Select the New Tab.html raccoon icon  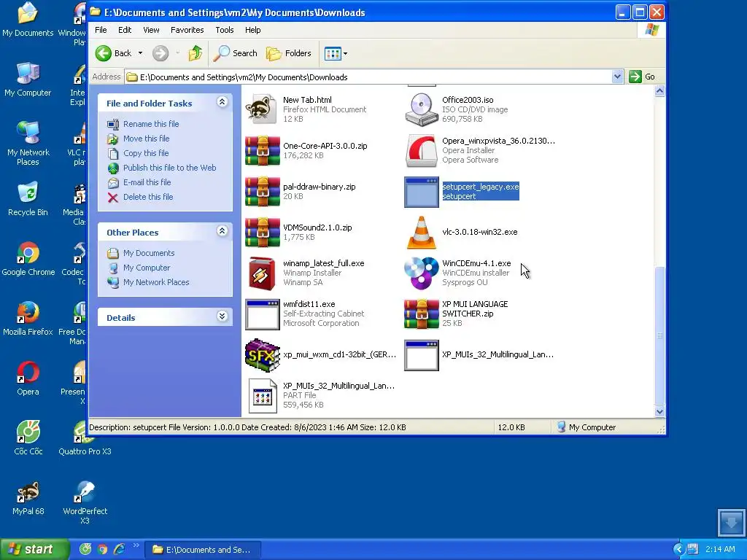262,109
